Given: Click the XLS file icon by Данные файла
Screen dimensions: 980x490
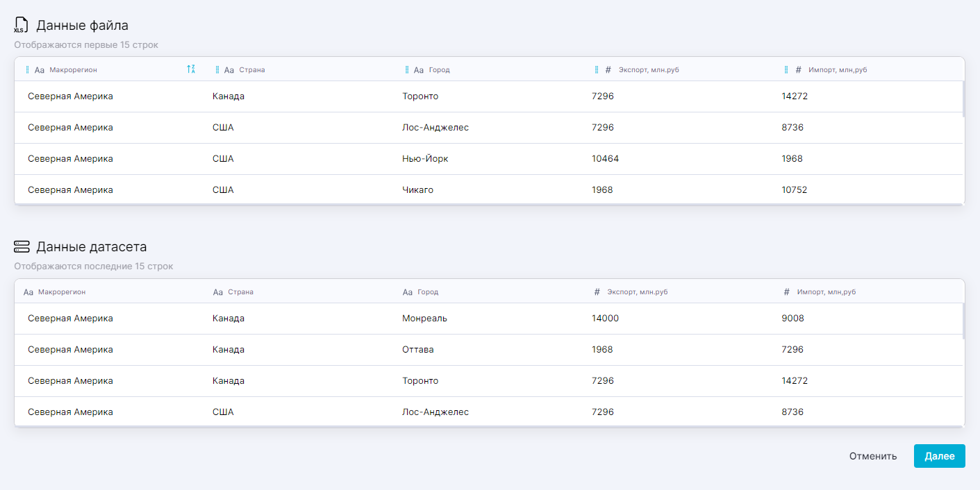Looking at the screenshot, I should coord(22,26).
